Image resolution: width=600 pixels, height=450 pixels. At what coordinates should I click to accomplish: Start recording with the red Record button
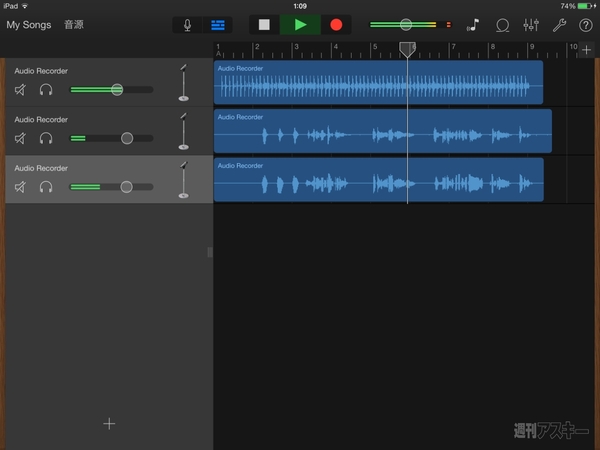click(336, 24)
